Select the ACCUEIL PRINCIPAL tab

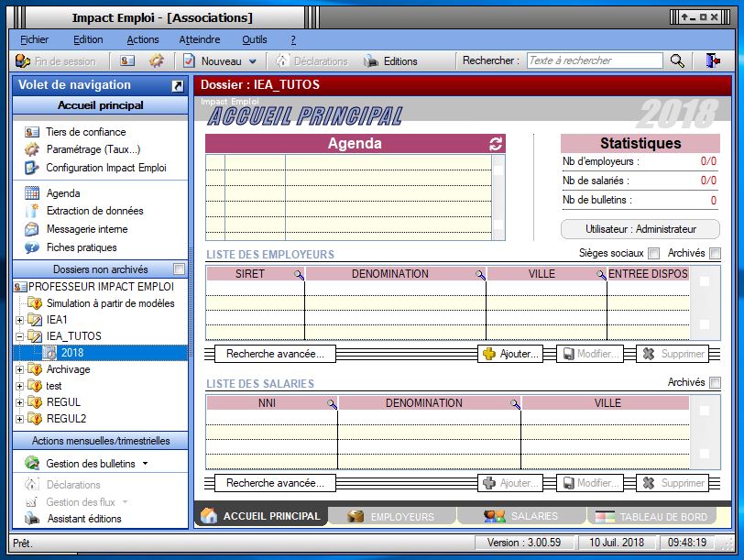coord(261,516)
